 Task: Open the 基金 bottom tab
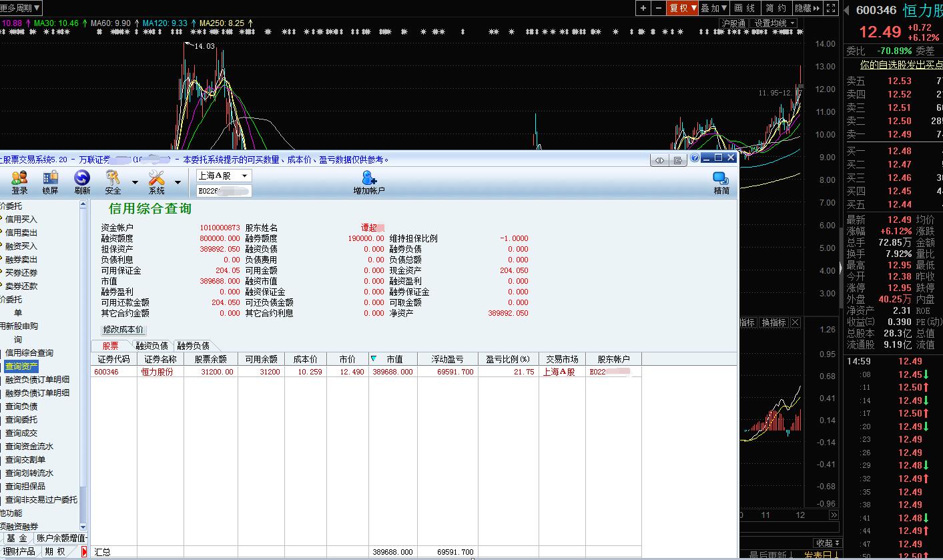17,538
